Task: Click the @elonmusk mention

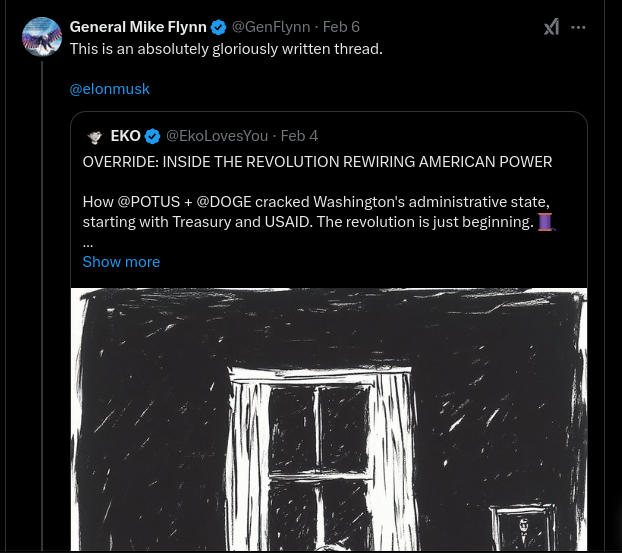Action: (x=110, y=89)
